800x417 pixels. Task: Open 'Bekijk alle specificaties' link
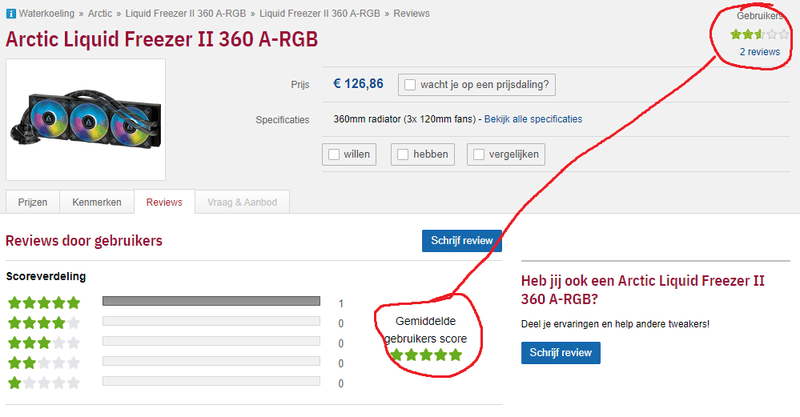tap(533, 119)
